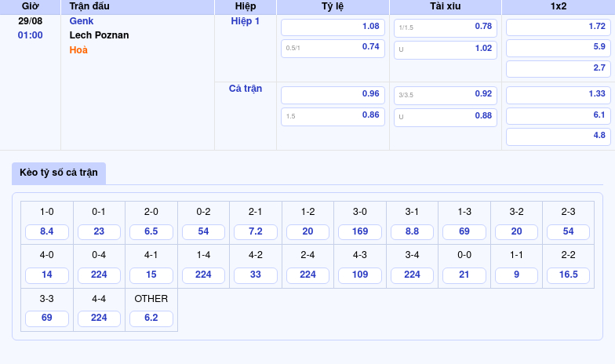Choose first-half over 1/1.5 odds 0.78
This screenshot has width=615, height=364.
(x=446, y=27)
